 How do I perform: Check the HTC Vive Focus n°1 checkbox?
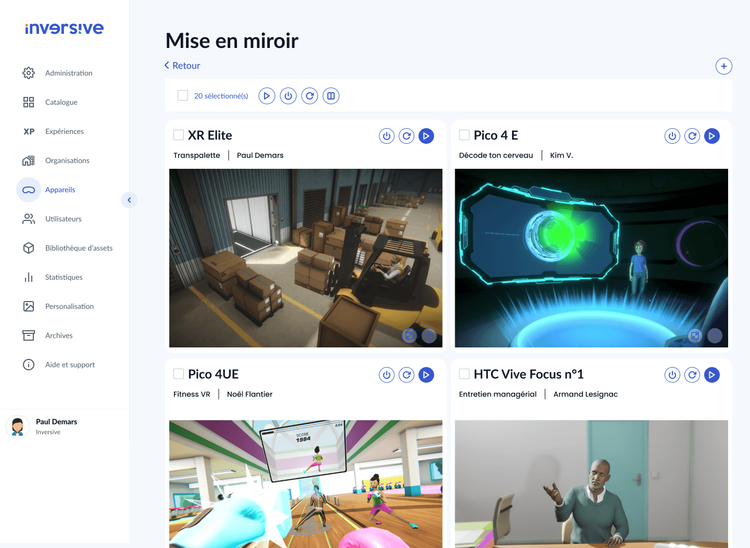464,373
